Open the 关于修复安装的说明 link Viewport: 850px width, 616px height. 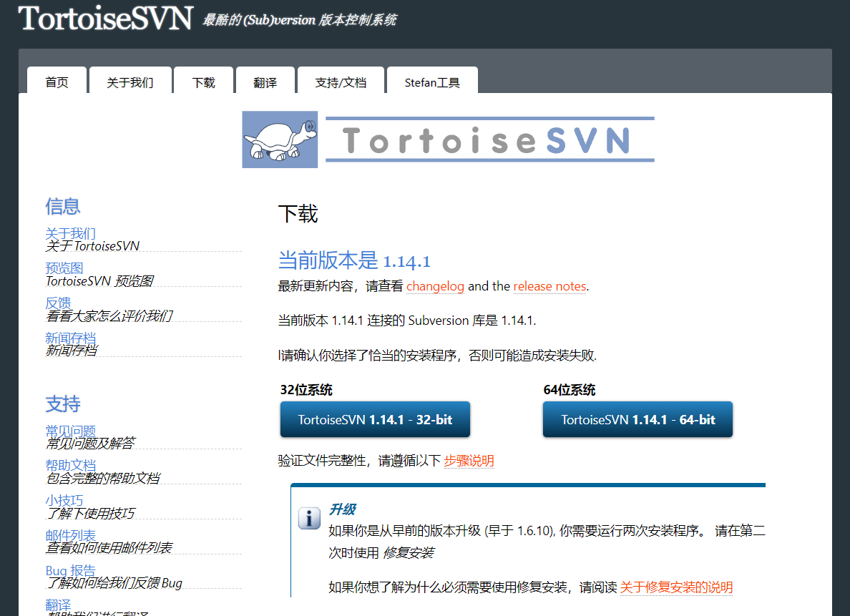(676, 587)
